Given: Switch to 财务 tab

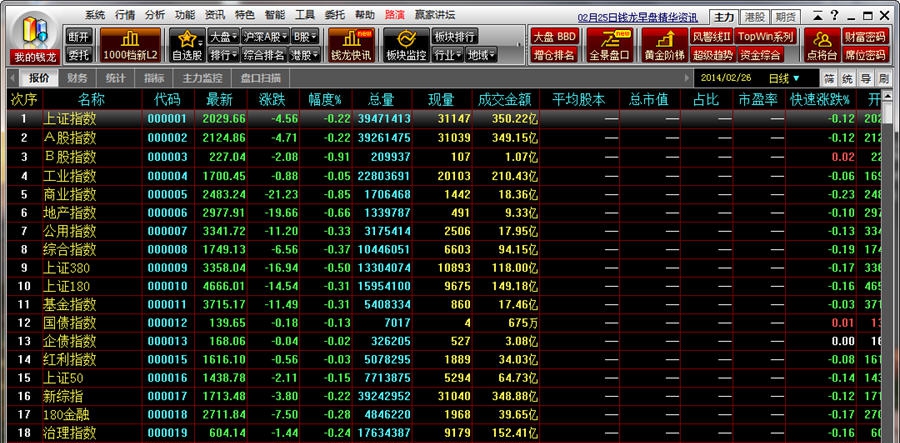Looking at the screenshot, I should click(77, 78).
